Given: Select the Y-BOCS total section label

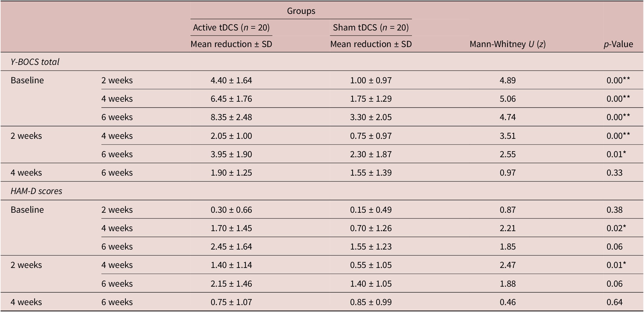Looking at the screenshot, I should click(x=35, y=62).
